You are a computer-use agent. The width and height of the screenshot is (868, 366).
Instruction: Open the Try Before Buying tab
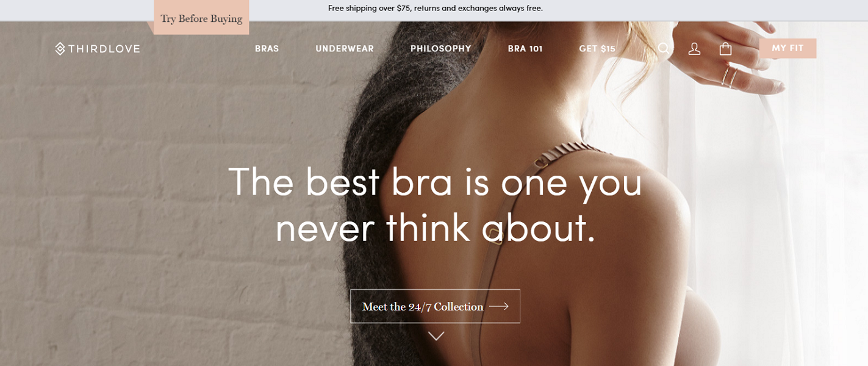(x=201, y=18)
